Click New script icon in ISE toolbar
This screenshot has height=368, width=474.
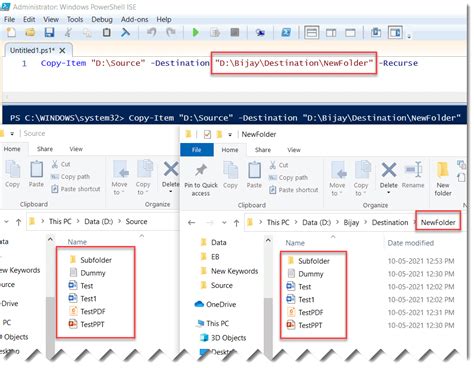point(11,32)
